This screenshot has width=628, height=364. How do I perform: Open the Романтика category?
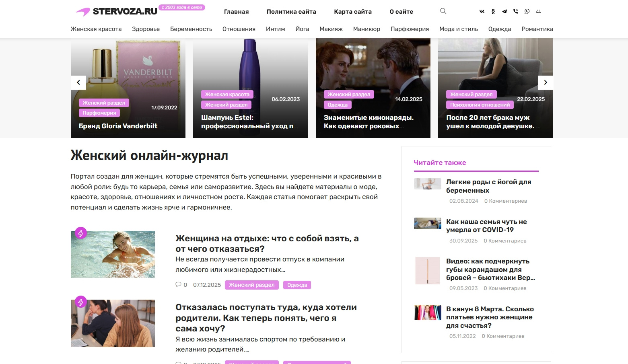point(537,29)
